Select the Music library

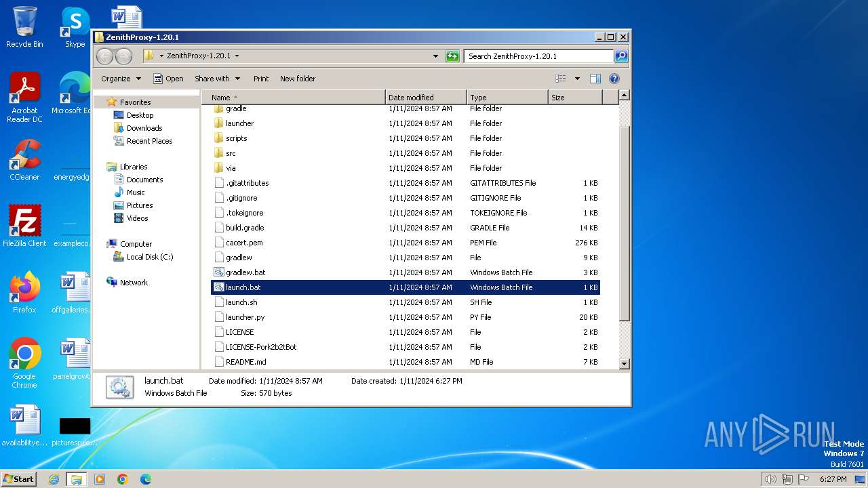pos(136,192)
